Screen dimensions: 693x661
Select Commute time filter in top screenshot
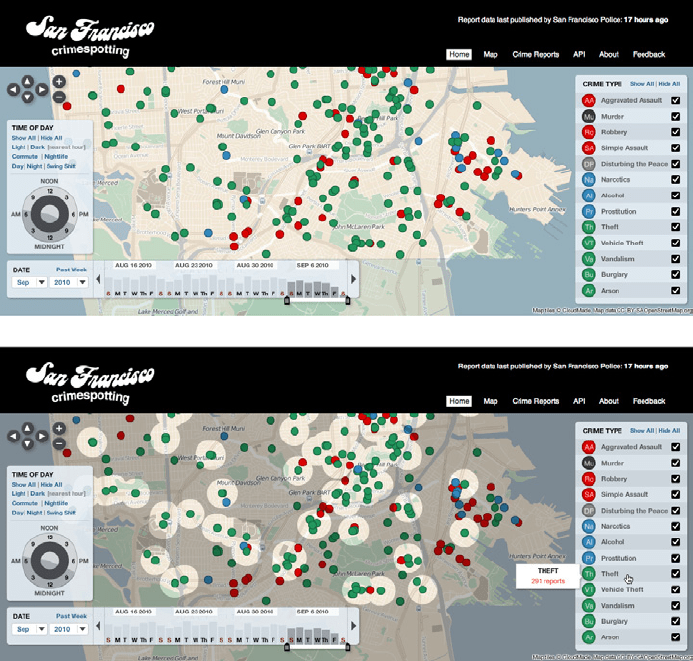(25, 156)
